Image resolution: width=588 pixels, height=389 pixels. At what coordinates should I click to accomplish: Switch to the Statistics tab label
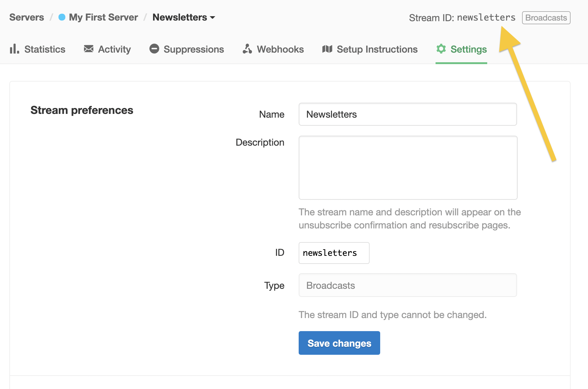pos(45,49)
